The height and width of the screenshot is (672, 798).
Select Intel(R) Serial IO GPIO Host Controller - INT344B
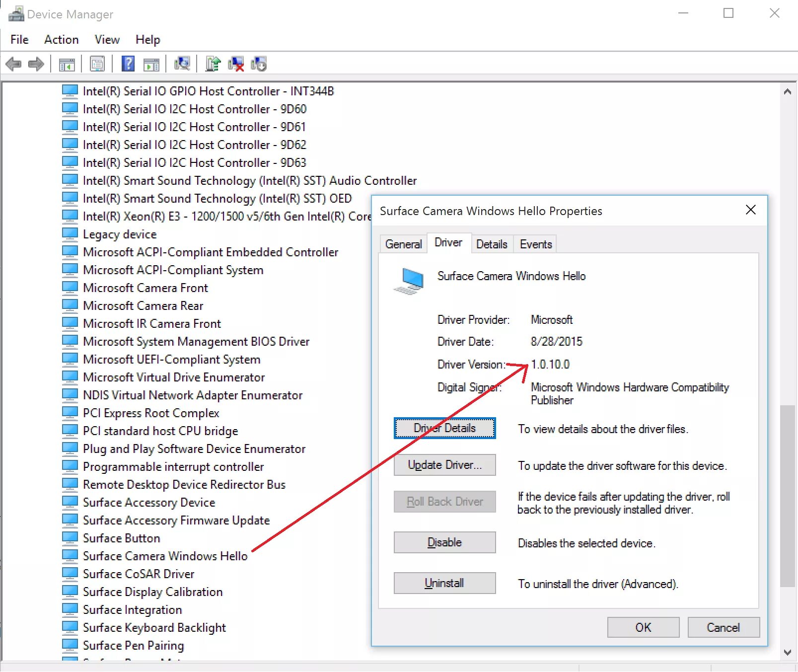(x=209, y=91)
